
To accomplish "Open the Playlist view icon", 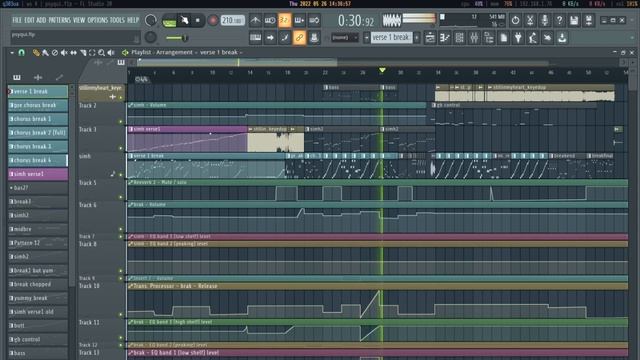I will pyautogui.click(x=430, y=38).
